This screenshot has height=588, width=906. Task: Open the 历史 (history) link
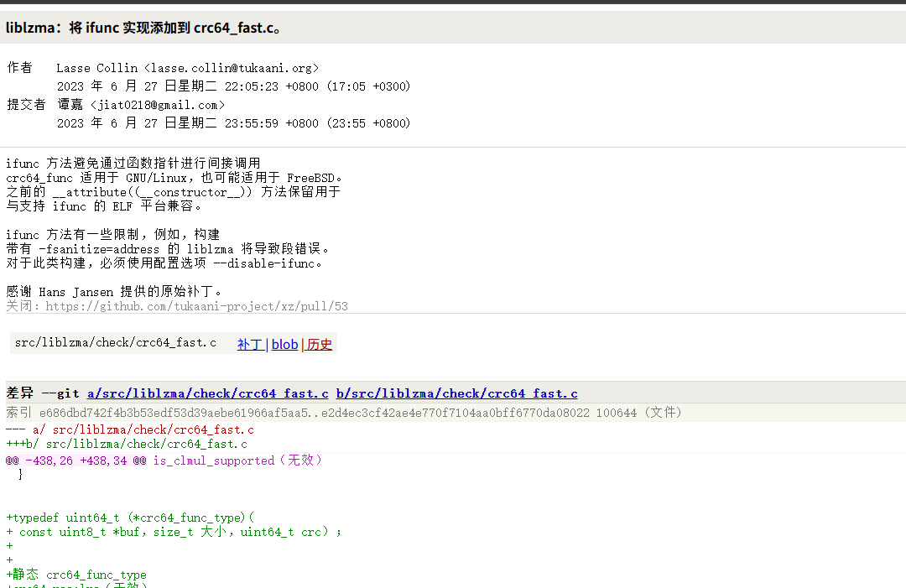pos(320,345)
